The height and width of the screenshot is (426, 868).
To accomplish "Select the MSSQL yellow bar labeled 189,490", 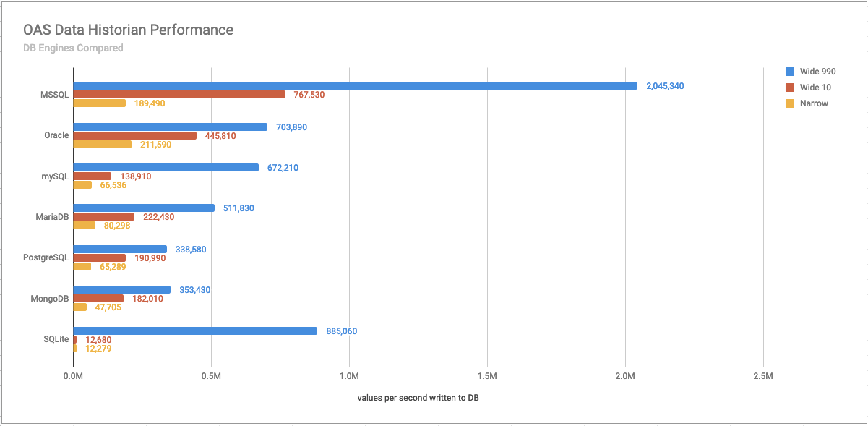I will click(99, 103).
